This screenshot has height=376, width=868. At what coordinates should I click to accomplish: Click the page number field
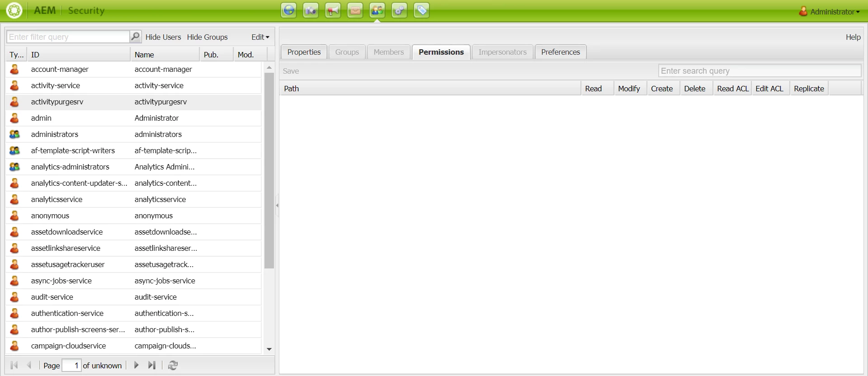(71, 365)
